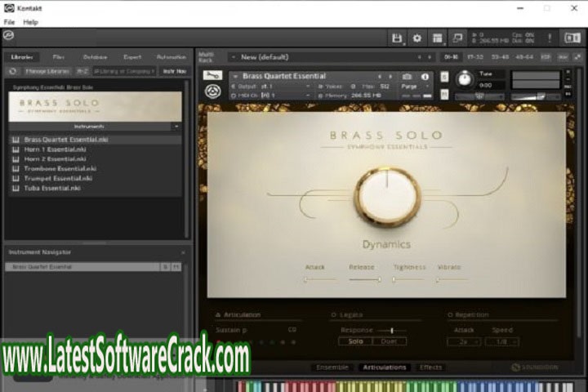The height and width of the screenshot is (392, 588).
Task: Click the save disk icon in toolbar
Action: [x=397, y=38]
